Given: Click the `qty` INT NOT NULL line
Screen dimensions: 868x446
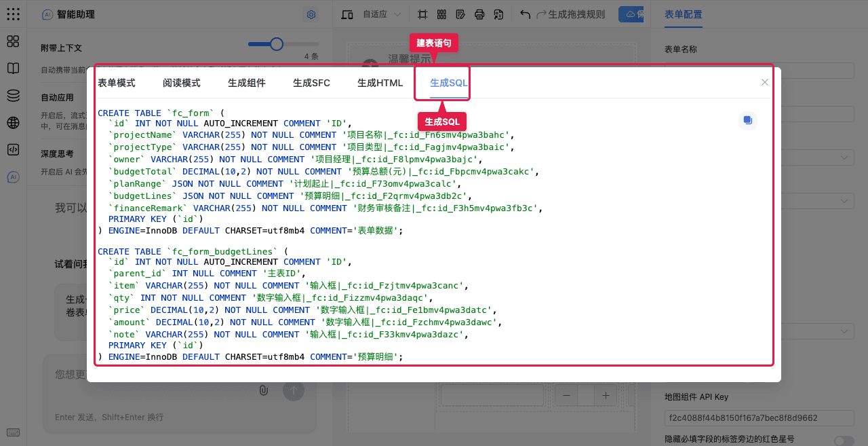Looking at the screenshot, I should click(270, 298).
